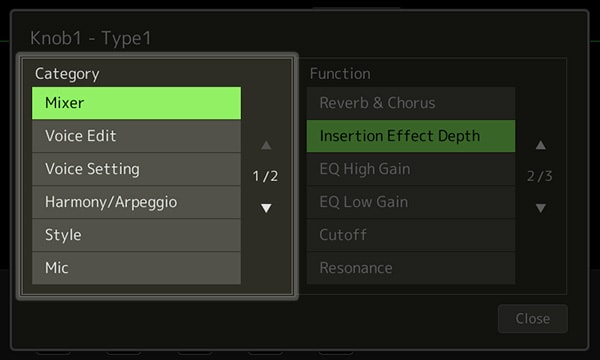Choose the Style category
Image resolution: width=600 pixels, height=360 pixels.
click(136, 235)
